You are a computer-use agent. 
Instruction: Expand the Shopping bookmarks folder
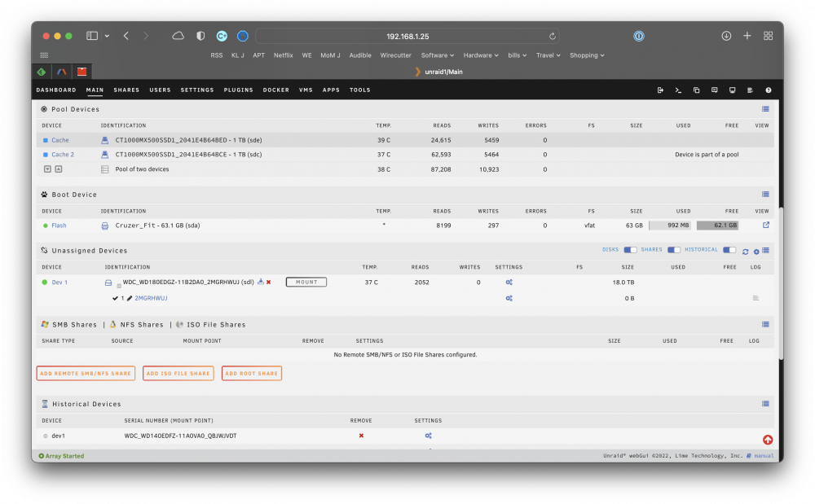coord(587,55)
